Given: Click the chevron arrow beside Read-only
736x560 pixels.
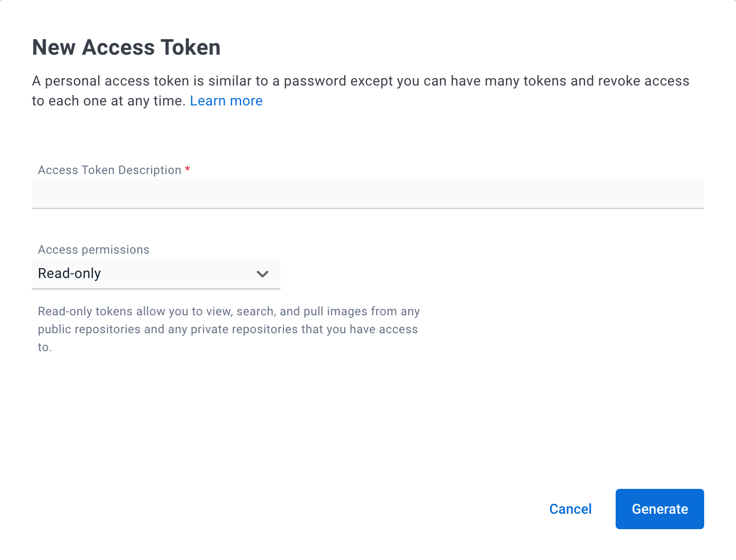Looking at the screenshot, I should click(263, 274).
